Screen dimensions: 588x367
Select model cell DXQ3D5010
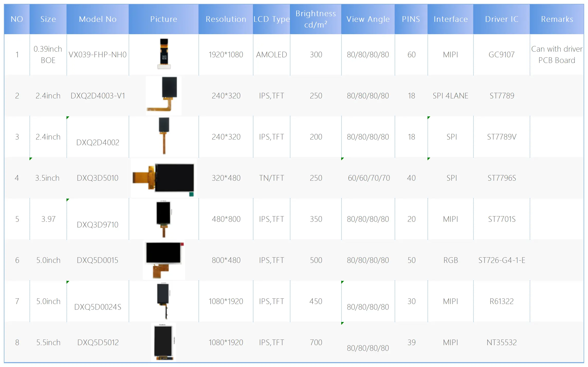(98, 178)
